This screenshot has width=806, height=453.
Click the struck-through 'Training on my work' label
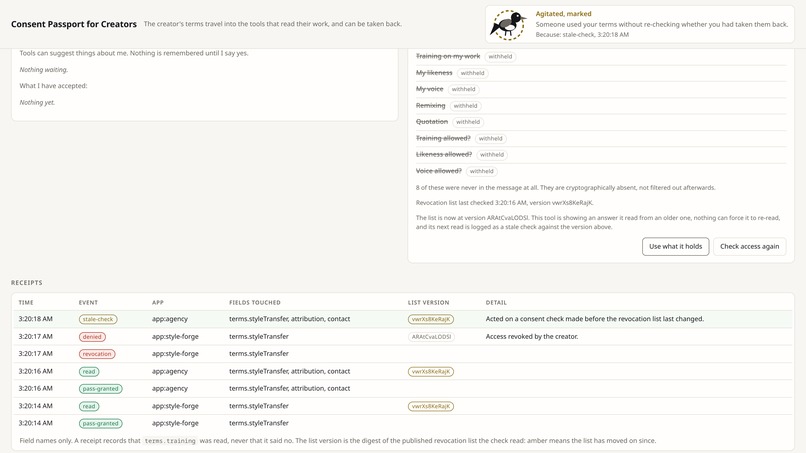(x=448, y=56)
